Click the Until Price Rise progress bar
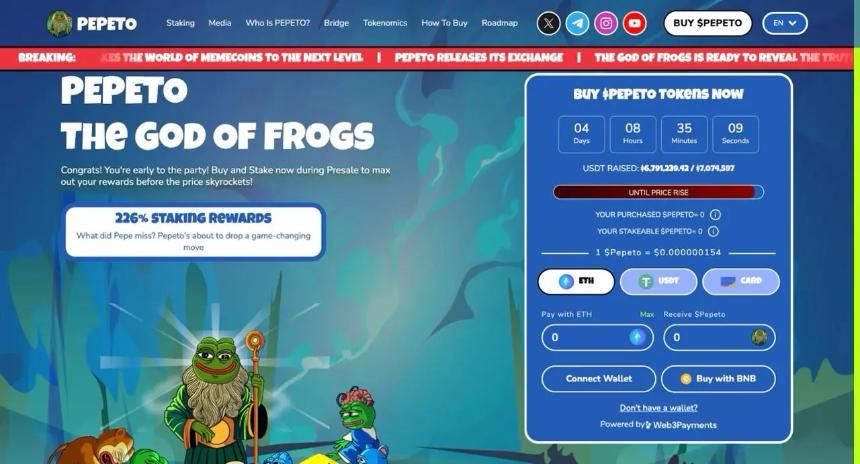Viewport: 860px width, 464px height. [x=658, y=192]
